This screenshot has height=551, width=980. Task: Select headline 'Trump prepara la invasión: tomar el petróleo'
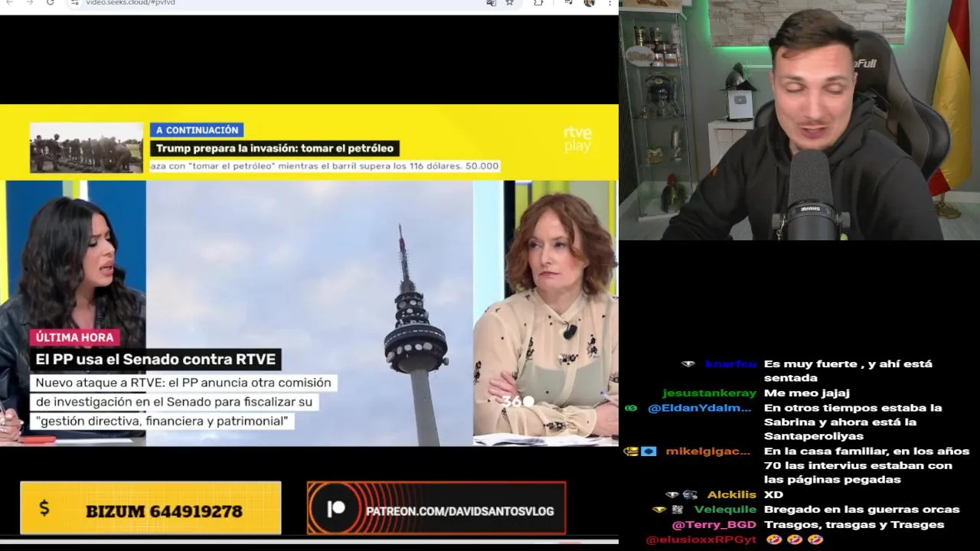(x=275, y=148)
